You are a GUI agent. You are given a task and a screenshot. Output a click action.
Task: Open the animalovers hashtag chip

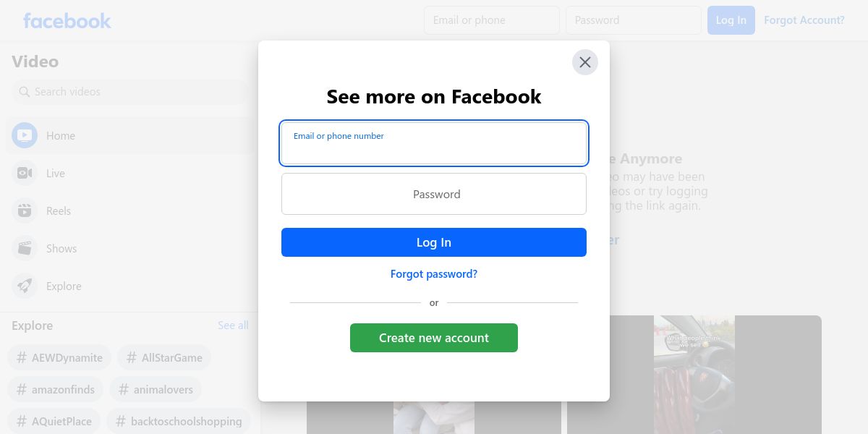tap(156, 389)
